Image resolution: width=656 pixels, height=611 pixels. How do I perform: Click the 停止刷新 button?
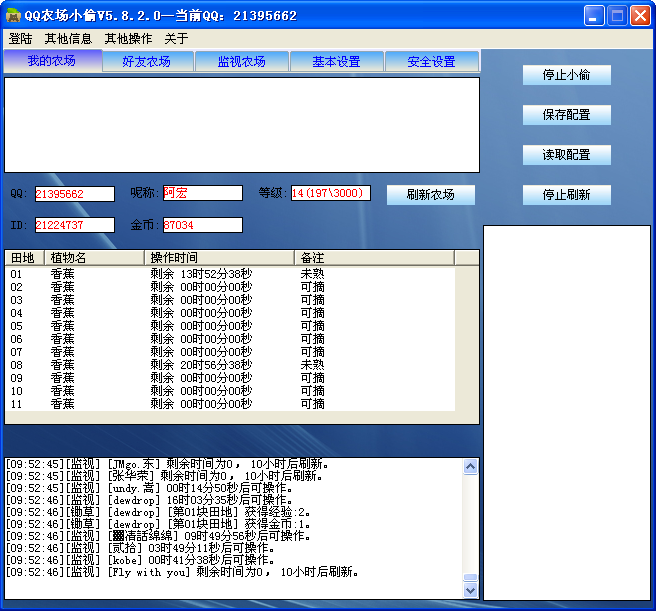(x=566, y=195)
